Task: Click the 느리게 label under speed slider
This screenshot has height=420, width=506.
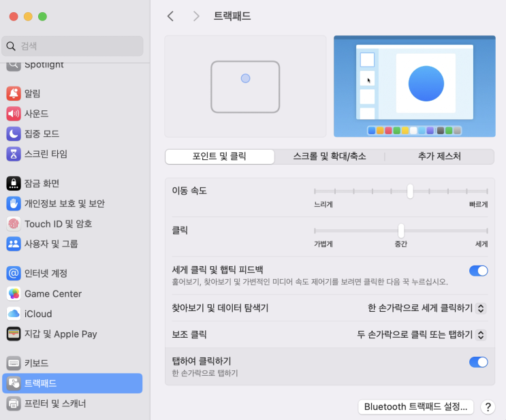Action: tap(323, 204)
